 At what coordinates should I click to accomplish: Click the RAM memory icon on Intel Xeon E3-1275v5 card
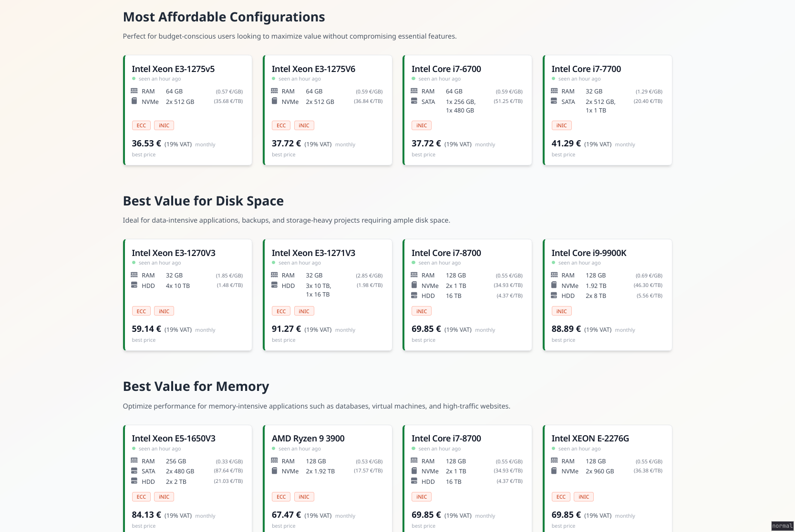134,91
